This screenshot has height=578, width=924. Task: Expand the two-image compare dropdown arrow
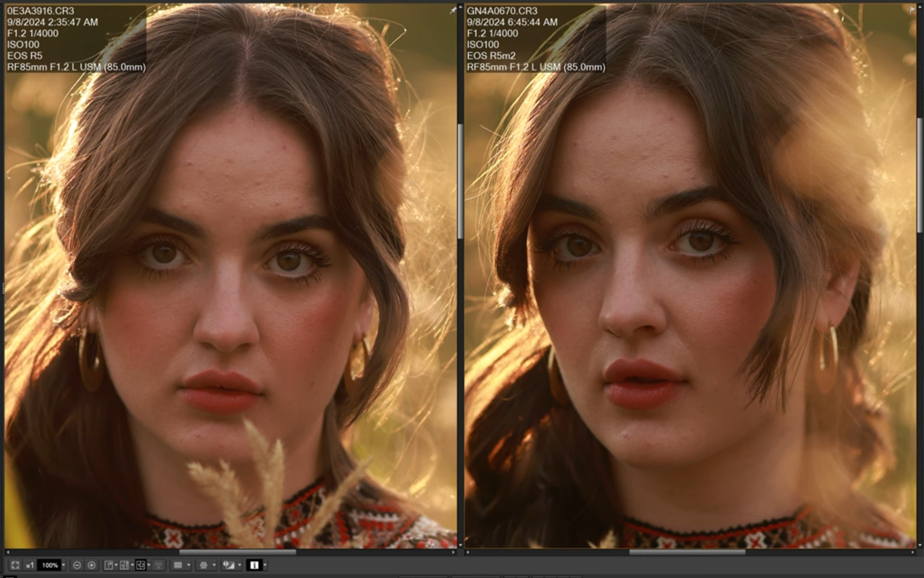click(x=149, y=565)
